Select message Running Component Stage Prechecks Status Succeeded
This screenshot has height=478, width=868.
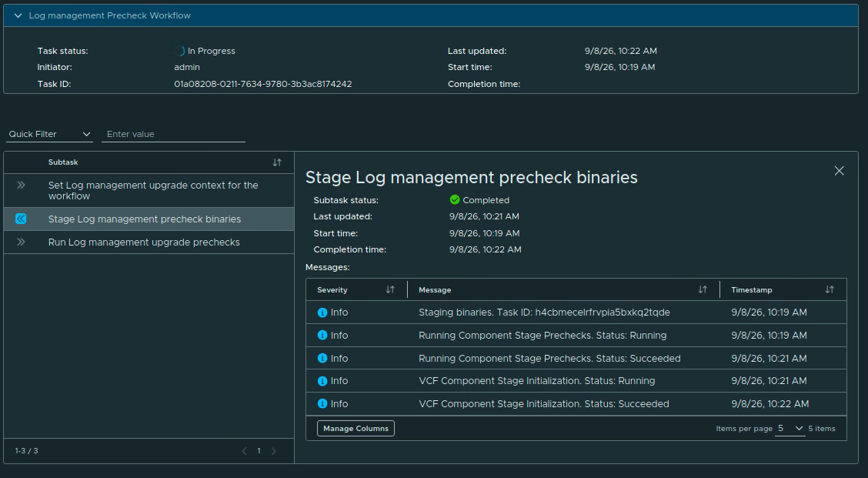[x=549, y=359]
